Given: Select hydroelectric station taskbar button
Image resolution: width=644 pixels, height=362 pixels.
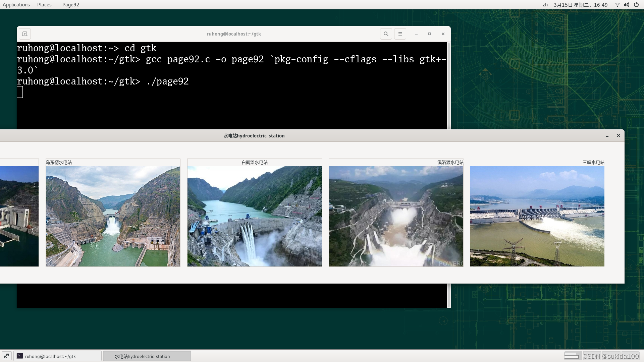Looking at the screenshot, I should pyautogui.click(x=147, y=356).
